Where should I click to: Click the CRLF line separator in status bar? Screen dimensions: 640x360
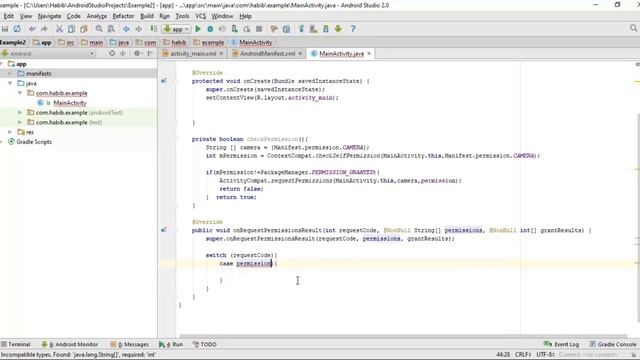click(523, 355)
